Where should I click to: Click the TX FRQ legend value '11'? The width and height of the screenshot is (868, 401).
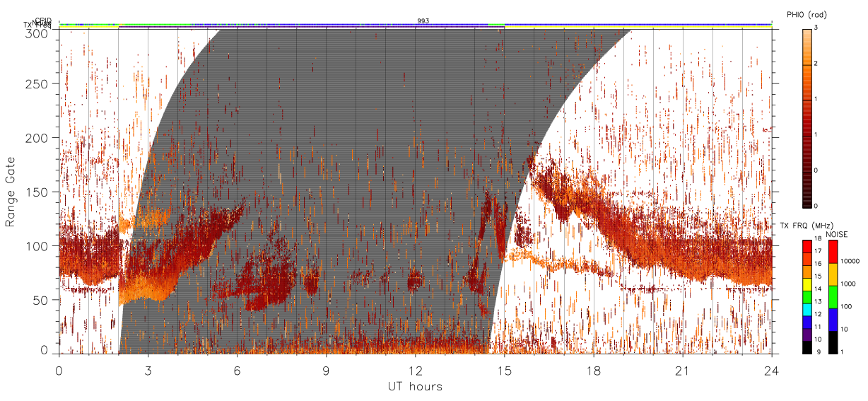[x=818, y=327]
